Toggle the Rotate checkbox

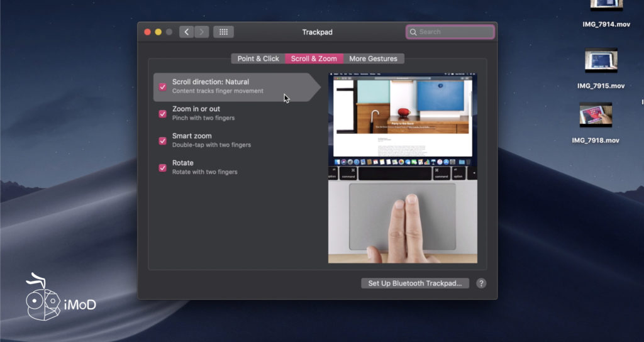pos(163,168)
